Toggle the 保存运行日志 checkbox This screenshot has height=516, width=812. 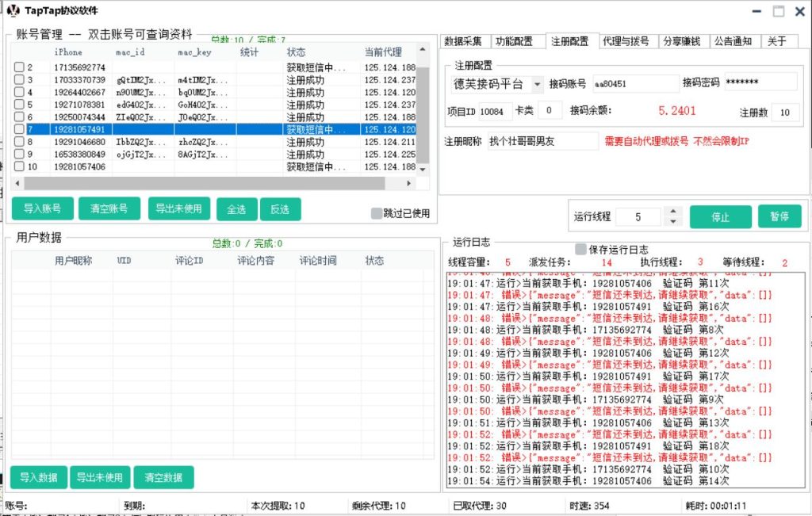581,249
